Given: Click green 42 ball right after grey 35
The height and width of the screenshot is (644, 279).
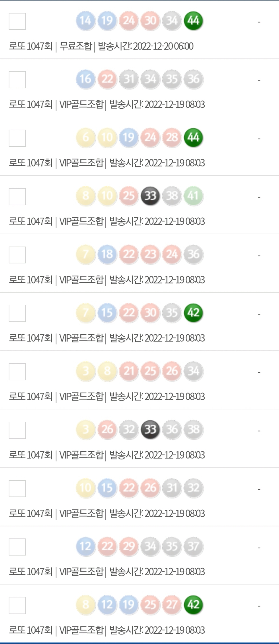Looking at the screenshot, I should coord(193,313).
